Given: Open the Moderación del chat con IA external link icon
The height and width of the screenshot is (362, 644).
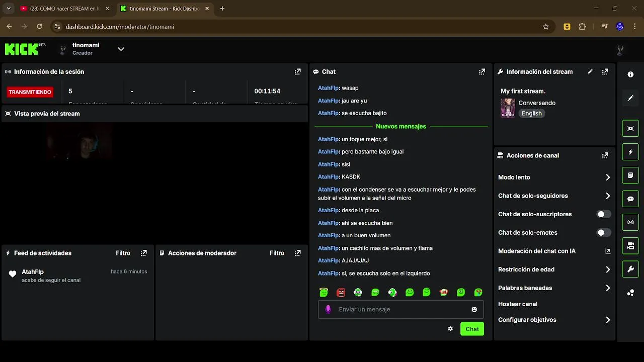Looking at the screenshot, I should (608, 251).
